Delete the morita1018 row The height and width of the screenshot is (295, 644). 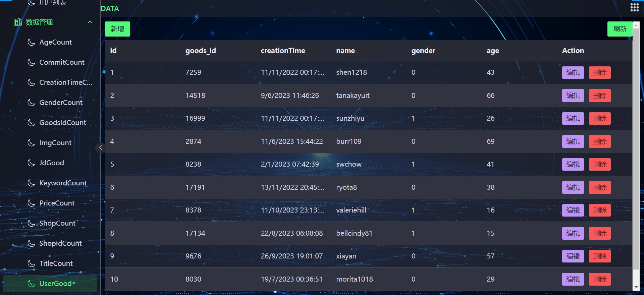[x=600, y=279]
